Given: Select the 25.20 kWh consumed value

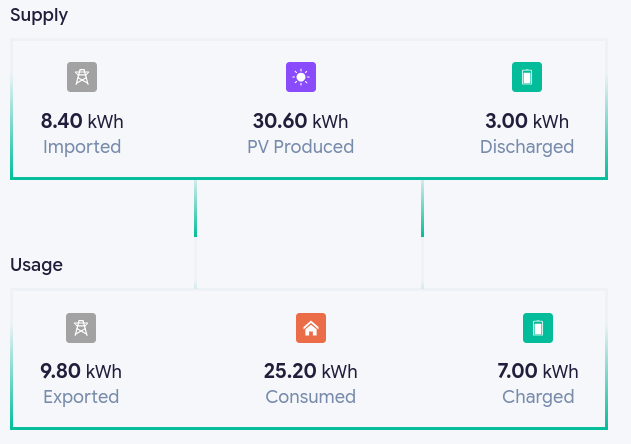Looking at the screenshot, I should pyautogui.click(x=310, y=371).
